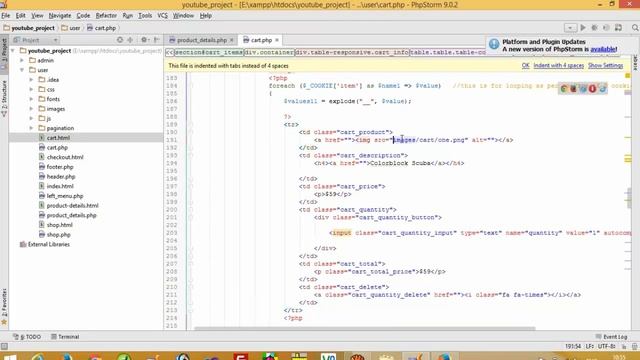Close the cart.php editor tab
Viewport: 640px width, 360px height.
pos(277,40)
